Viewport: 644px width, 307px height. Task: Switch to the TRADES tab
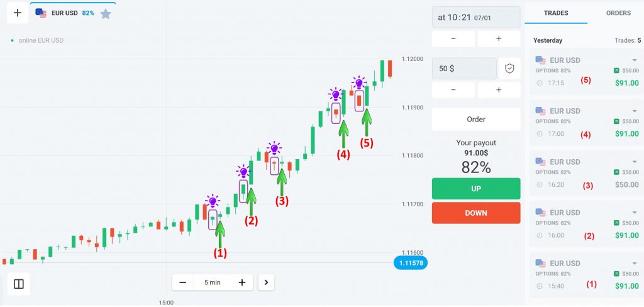556,13
